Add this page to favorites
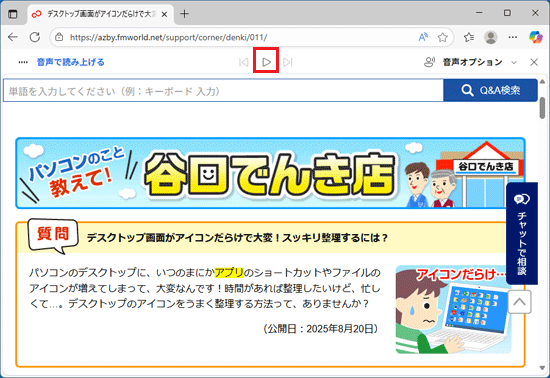The height and width of the screenshot is (378, 550). click(443, 37)
